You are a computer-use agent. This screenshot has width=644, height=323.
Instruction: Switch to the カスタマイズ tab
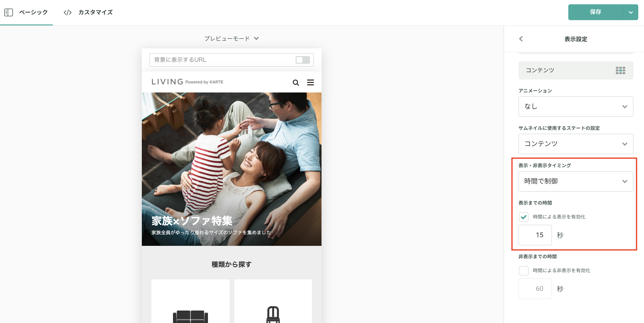pos(95,12)
